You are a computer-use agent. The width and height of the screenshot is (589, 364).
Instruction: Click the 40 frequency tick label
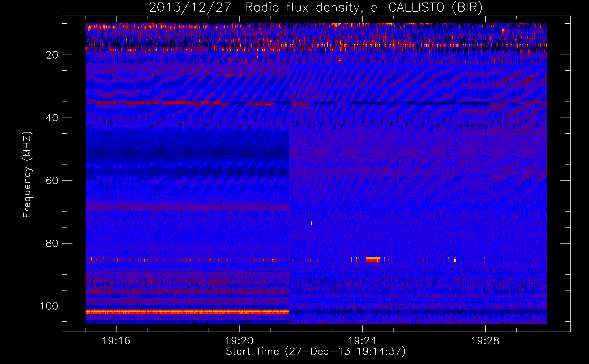point(52,118)
